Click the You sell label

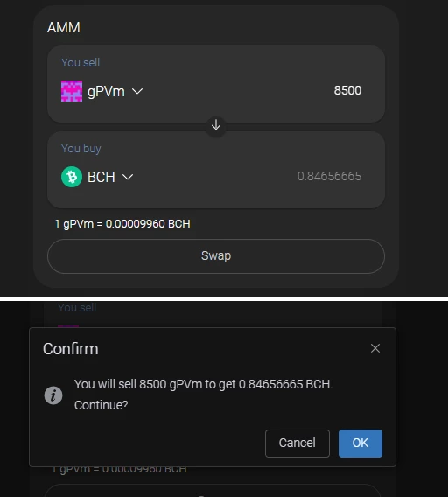(x=80, y=62)
